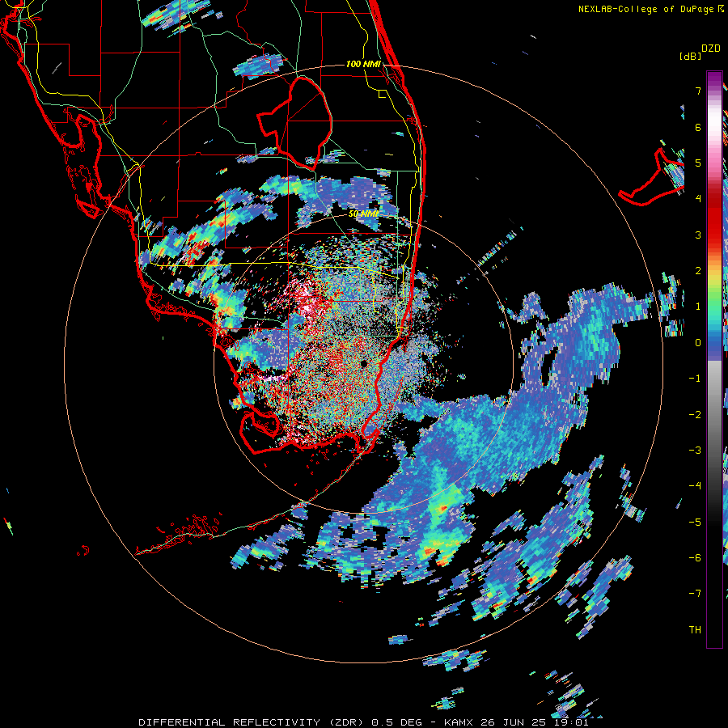This screenshot has width=728, height=728.
Task: Click the 2 value on the color scale
Action: click(698, 271)
